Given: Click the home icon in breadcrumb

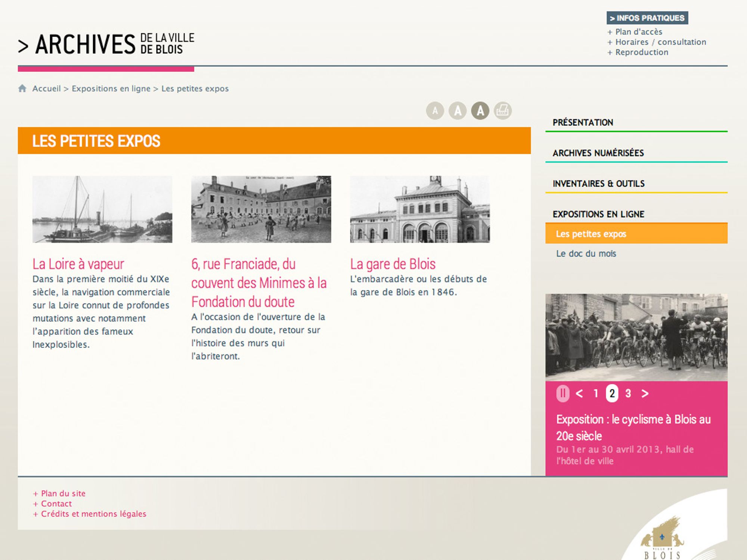Looking at the screenshot, I should pos(22,88).
